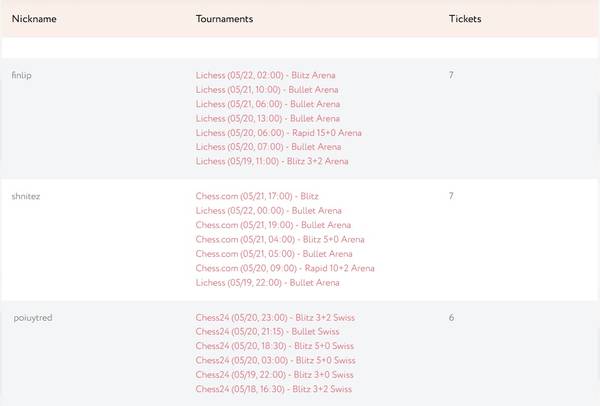Open Lichess 05/21 06:00 Bullet Arena link
600x406 pixels.
tap(267, 104)
